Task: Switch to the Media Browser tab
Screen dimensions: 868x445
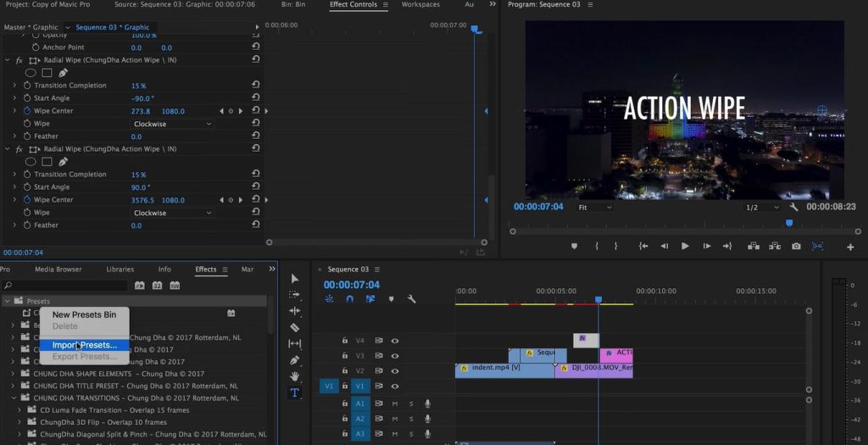Action: tap(58, 270)
